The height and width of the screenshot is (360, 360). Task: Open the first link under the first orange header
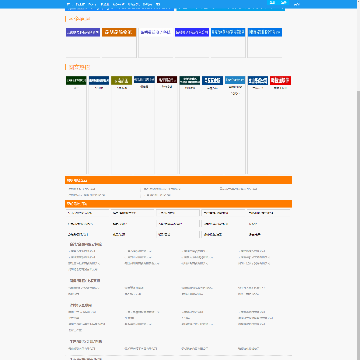point(82,189)
